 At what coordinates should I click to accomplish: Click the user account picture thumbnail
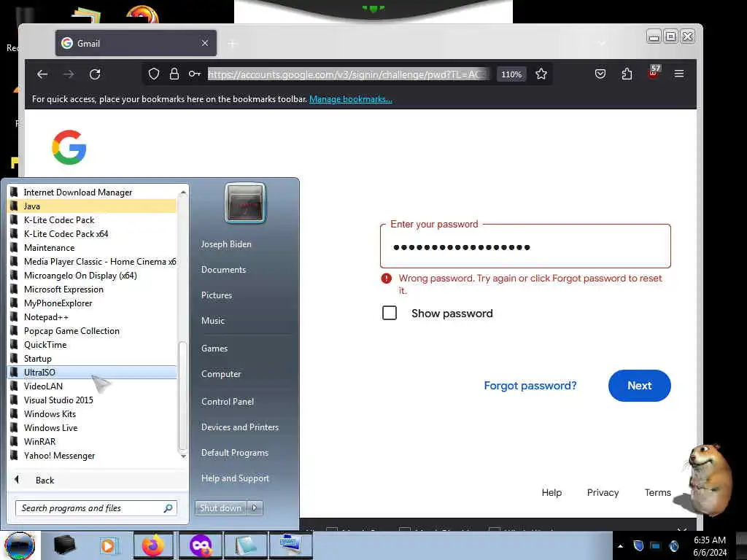click(x=245, y=203)
